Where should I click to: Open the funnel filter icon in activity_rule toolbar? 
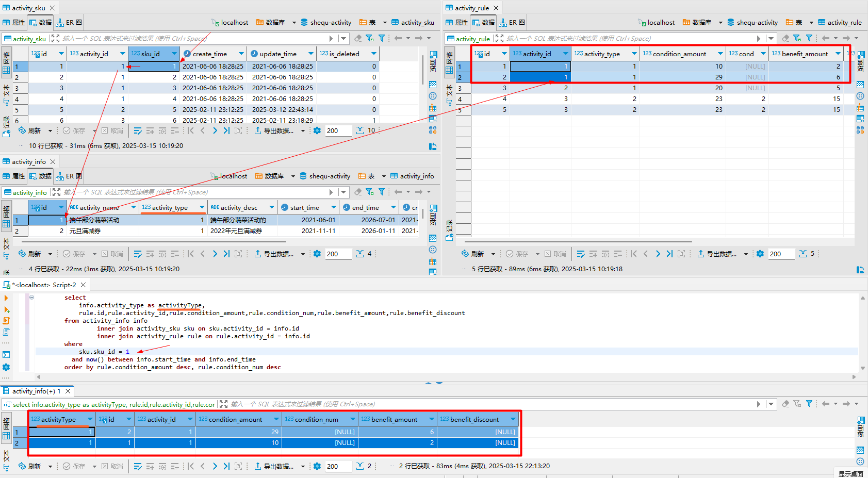click(x=810, y=38)
